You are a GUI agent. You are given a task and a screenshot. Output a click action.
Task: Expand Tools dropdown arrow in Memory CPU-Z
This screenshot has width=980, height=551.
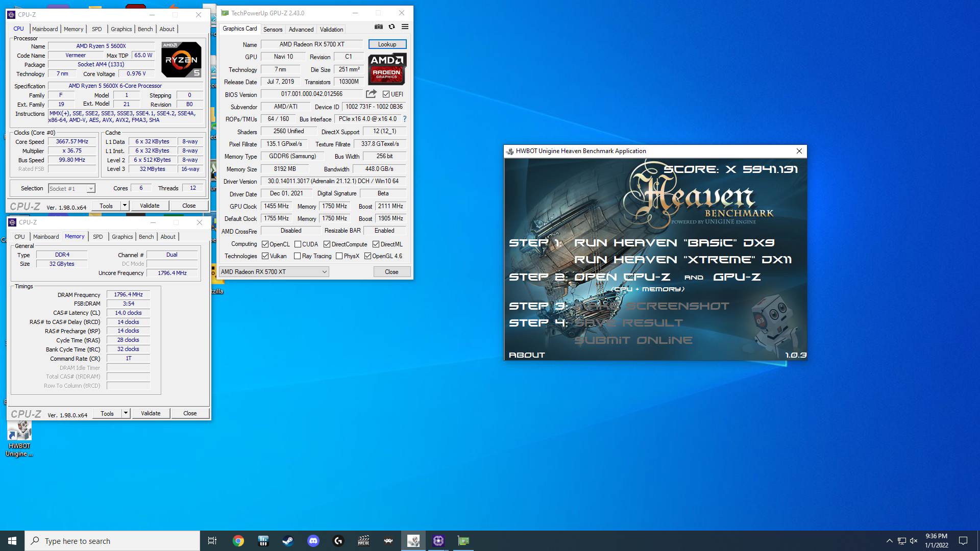[x=126, y=413]
